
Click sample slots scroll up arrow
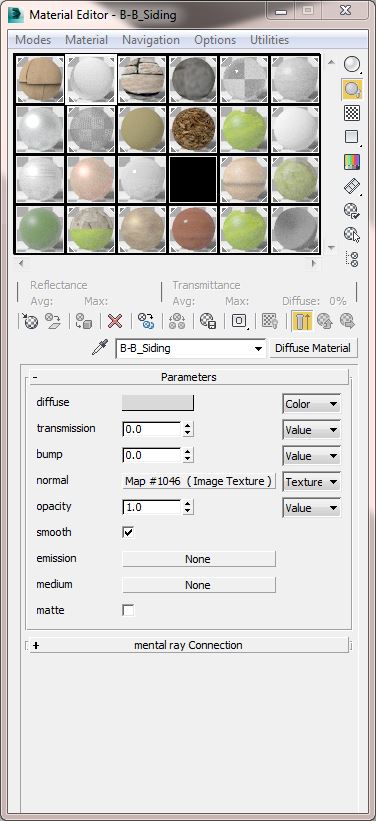point(330,62)
